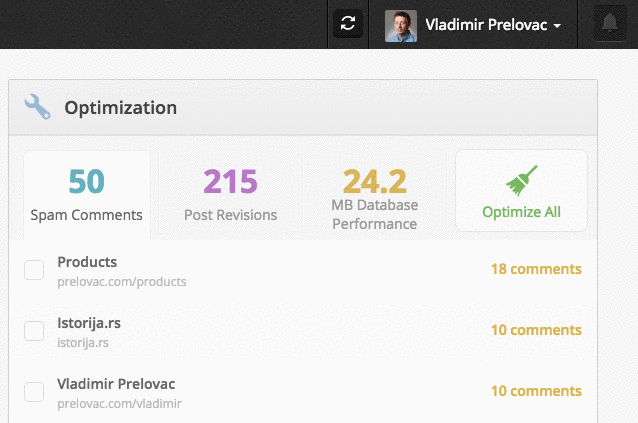Viewport: 638px width, 423px height.
Task: Tick the Vladimir Prelovac site checkbox
Action: pos(34,391)
